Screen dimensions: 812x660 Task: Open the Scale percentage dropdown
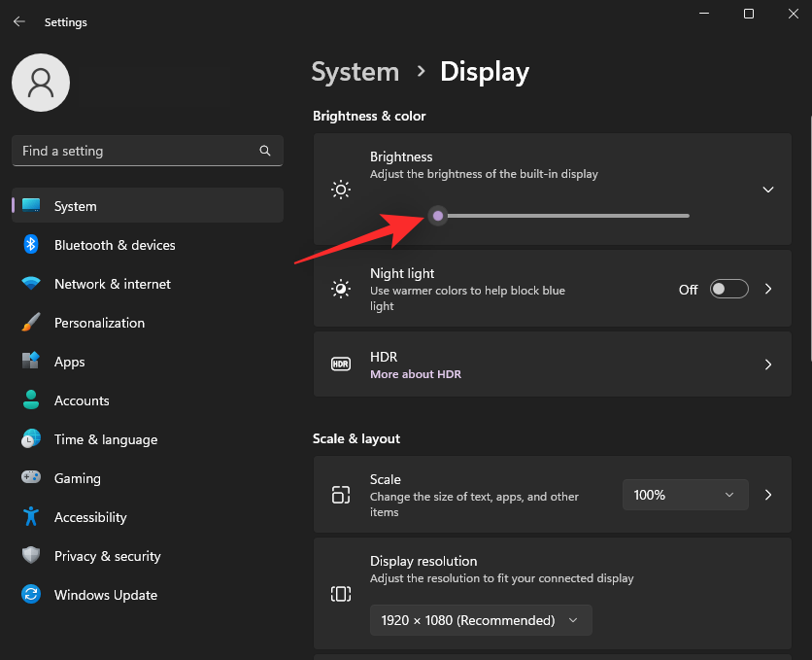click(685, 495)
